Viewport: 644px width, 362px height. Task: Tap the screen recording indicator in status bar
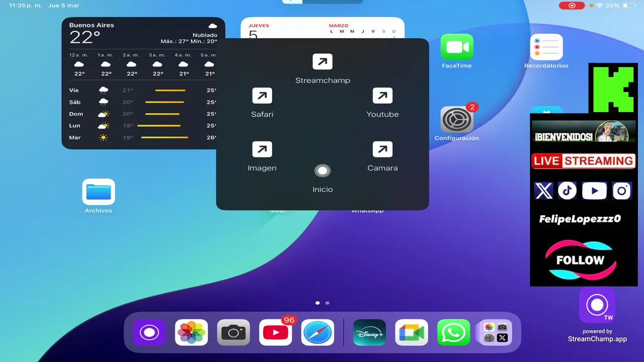pos(572,6)
